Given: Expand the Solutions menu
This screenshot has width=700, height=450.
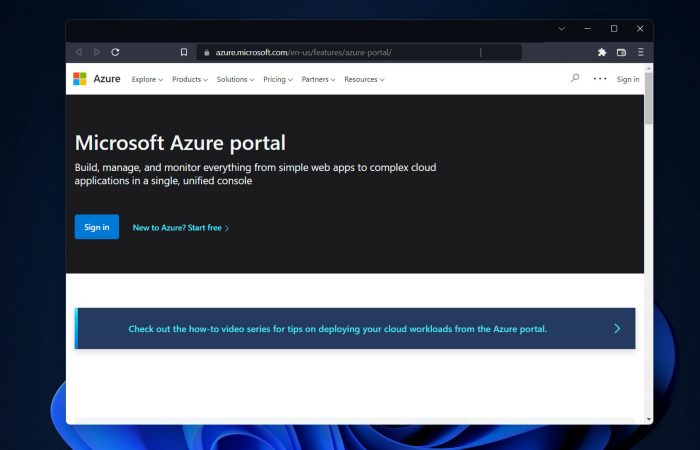Looking at the screenshot, I should coord(235,79).
